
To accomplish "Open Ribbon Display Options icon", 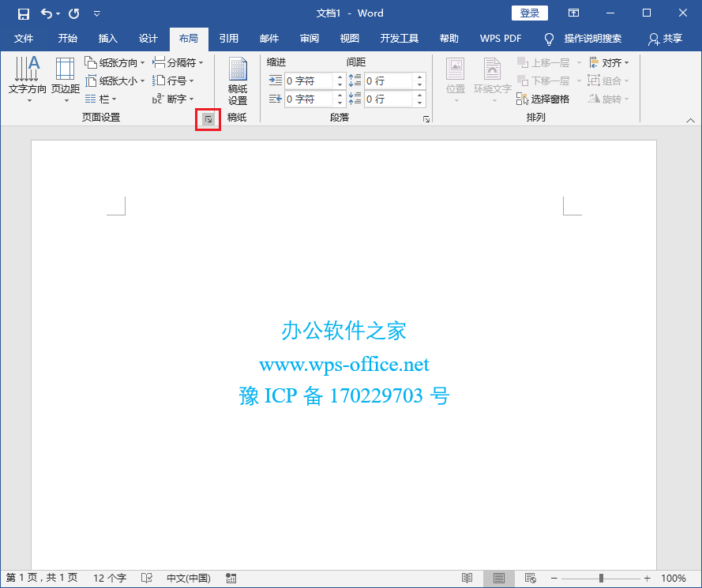I will (573, 13).
